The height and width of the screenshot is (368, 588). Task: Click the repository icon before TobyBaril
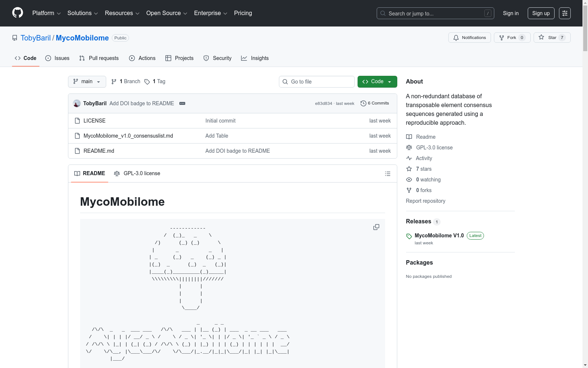pos(15,38)
